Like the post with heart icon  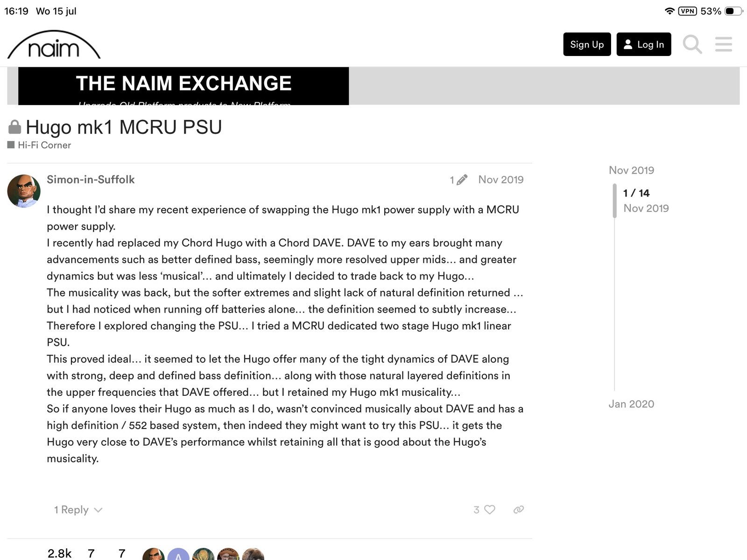(x=489, y=510)
